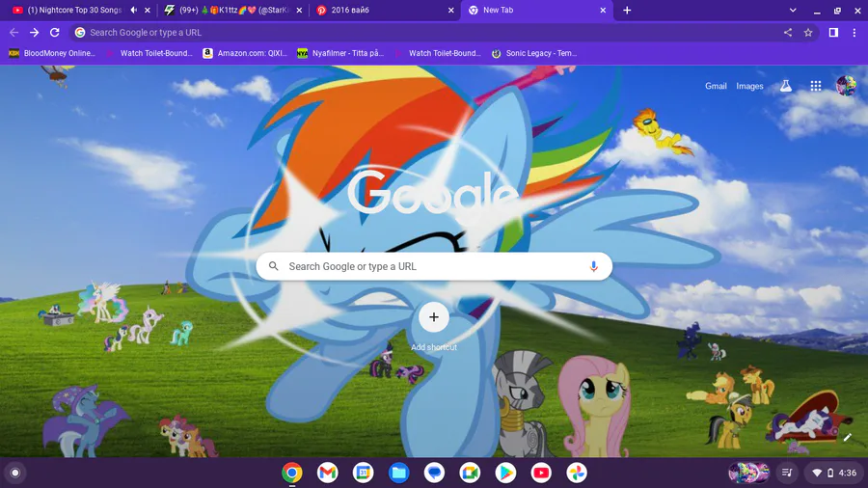Open Google Play Store icon
Viewport: 868px width, 488px height.
pyautogui.click(x=504, y=473)
